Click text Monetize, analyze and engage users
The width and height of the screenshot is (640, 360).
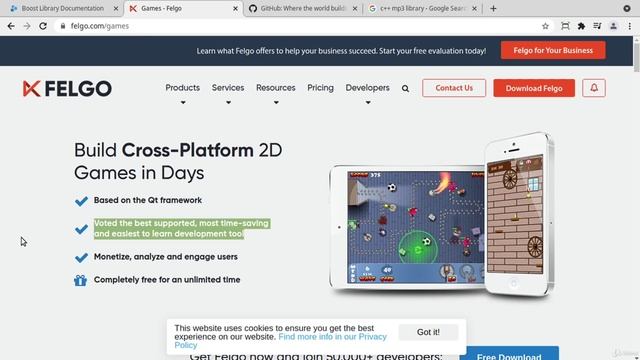166,257
